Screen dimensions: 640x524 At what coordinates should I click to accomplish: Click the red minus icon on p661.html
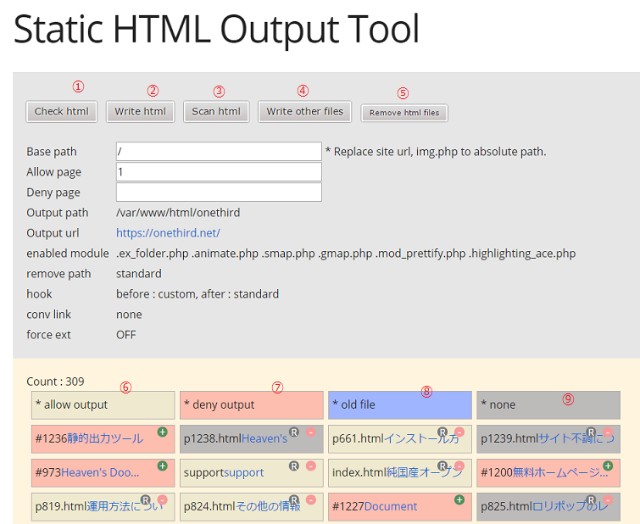pyautogui.click(x=458, y=433)
